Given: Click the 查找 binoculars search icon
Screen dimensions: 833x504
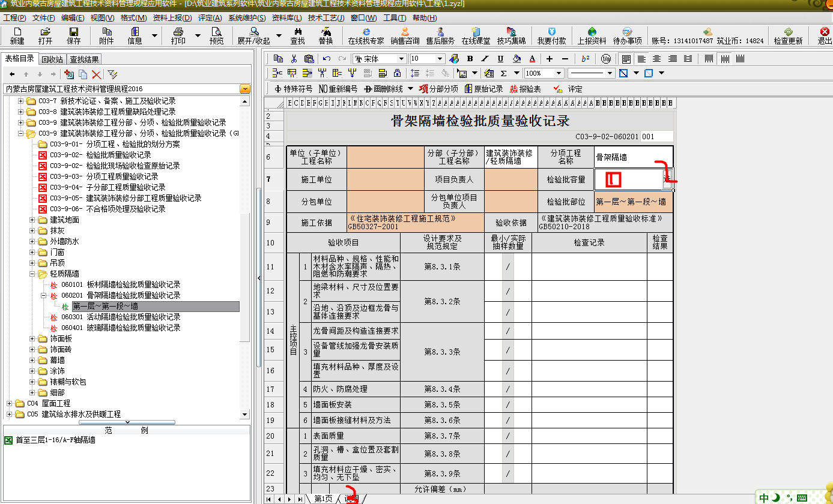Looking at the screenshot, I should coord(297,36).
